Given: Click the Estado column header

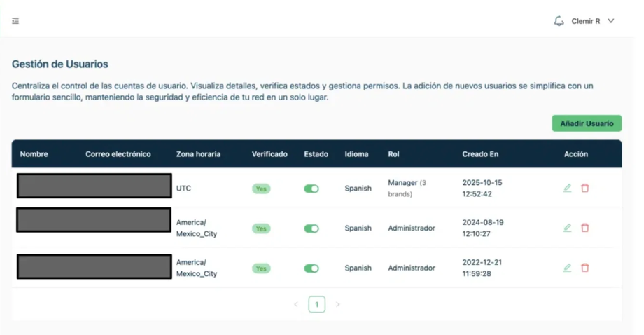Looking at the screenshot, I should click(x=316, y=154).
